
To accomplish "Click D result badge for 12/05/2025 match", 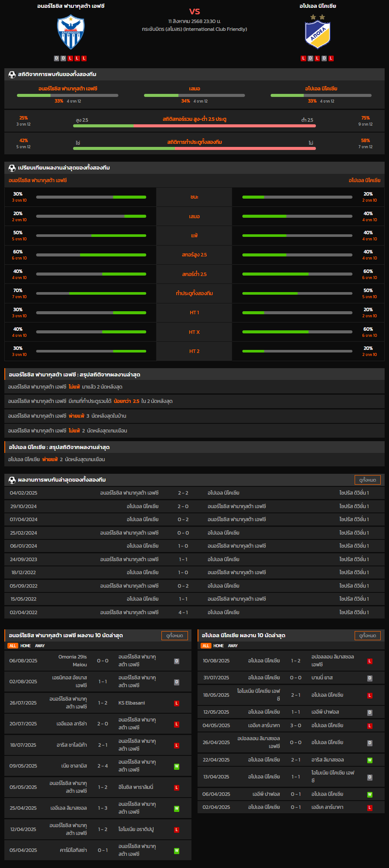I will click(x=370, y=712).
